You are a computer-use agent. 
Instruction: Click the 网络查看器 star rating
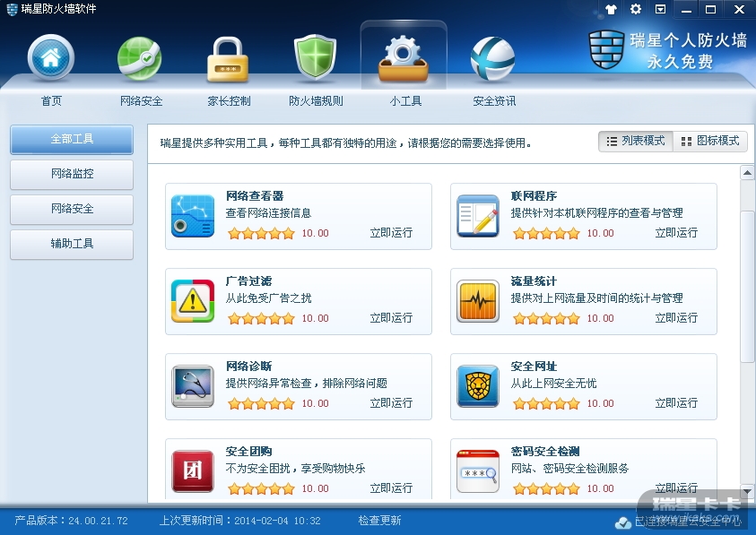pyautogui.click(x=261, y=234)
